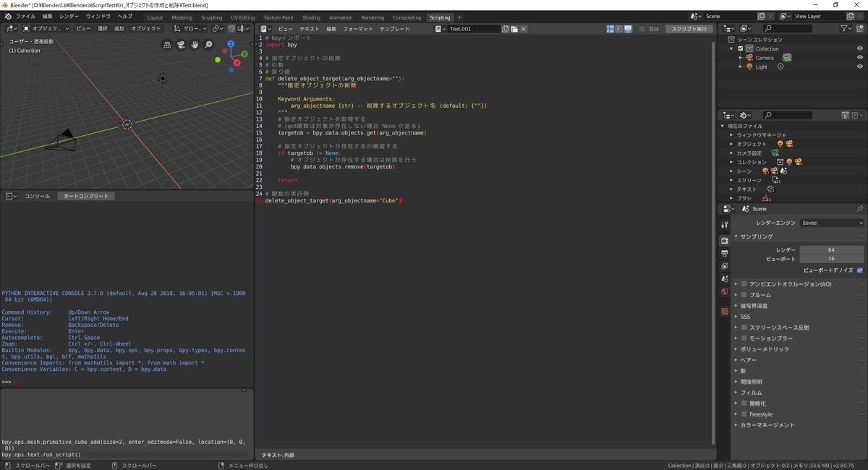Viewport: 868px width, 470px height.
Task: Open text file folder icon in text editor
Action: click(x=514, y=29)
